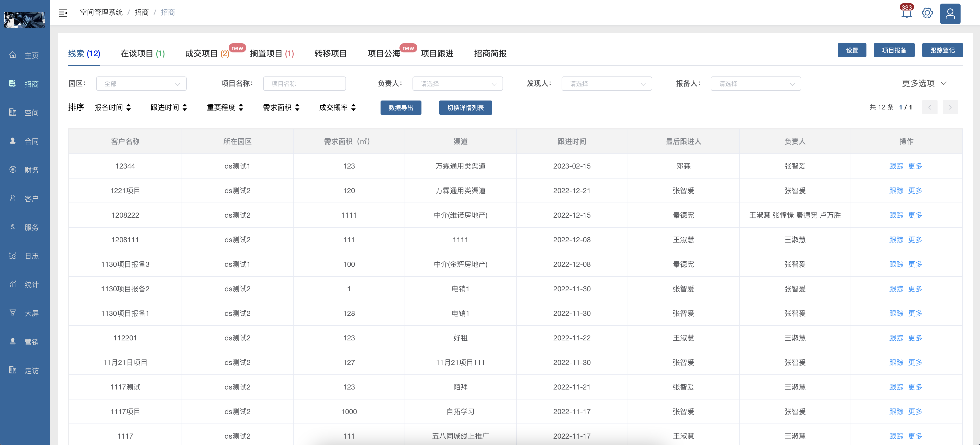Switch to 项目跟进 tab

point(437,54)
